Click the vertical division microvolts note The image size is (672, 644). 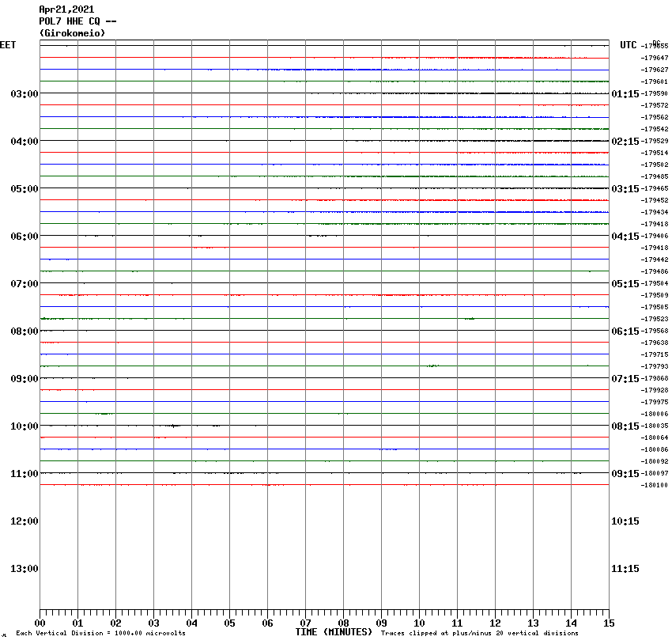click(100, 633)
